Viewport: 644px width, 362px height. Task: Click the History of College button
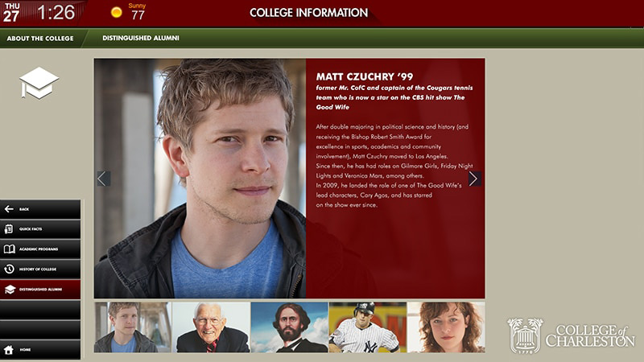(40, 269)
